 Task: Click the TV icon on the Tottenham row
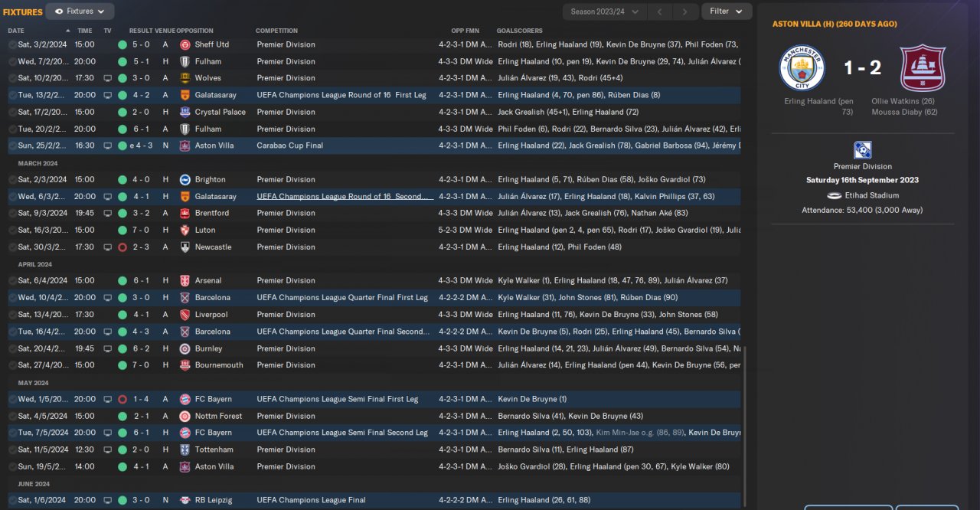(107, 450)
